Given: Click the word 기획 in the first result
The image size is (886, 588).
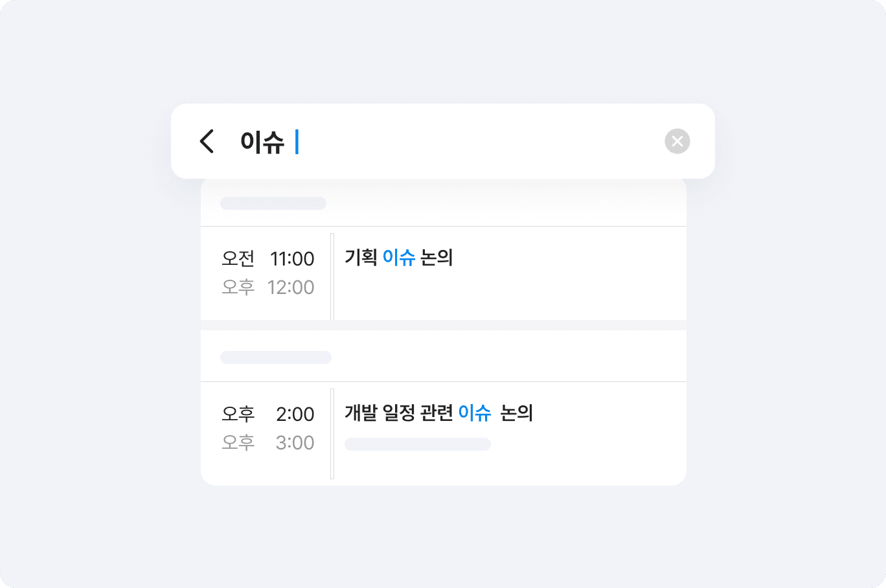Looking at the screenshot, I should [361, 258].
